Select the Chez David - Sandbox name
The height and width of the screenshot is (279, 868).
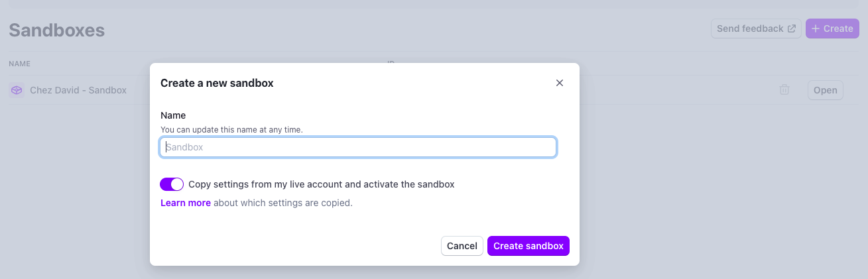click(x=78, y=90)
